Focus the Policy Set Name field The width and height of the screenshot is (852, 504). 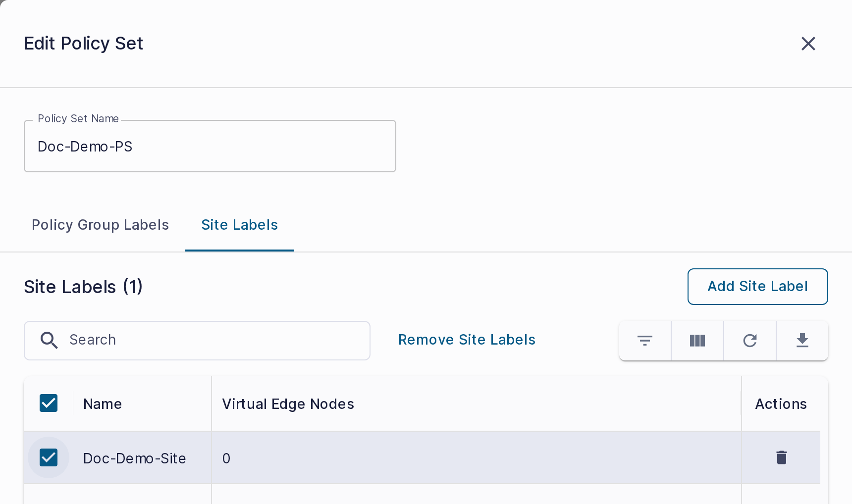(x=210, y=146)
